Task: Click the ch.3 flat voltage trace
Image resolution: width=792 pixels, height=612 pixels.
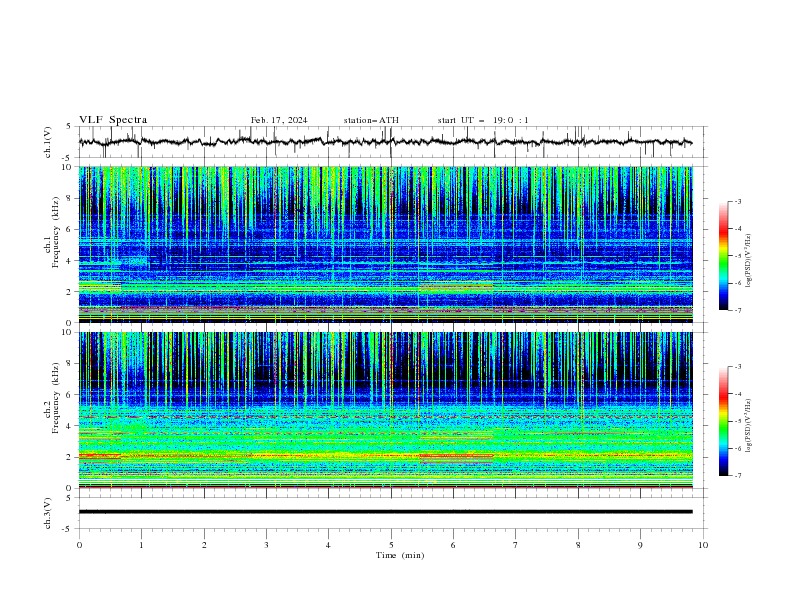Action: coord(385,512)
